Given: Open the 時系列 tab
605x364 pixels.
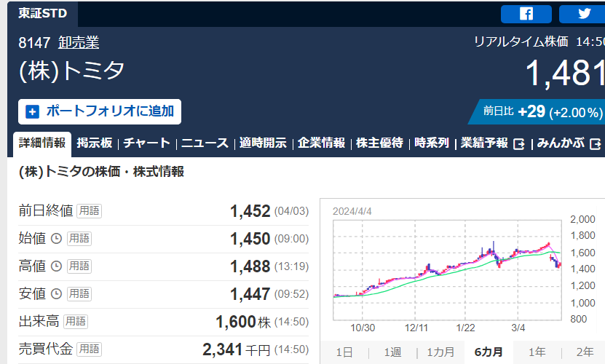Looking at the screenshot, I should [x=432, y=143].
